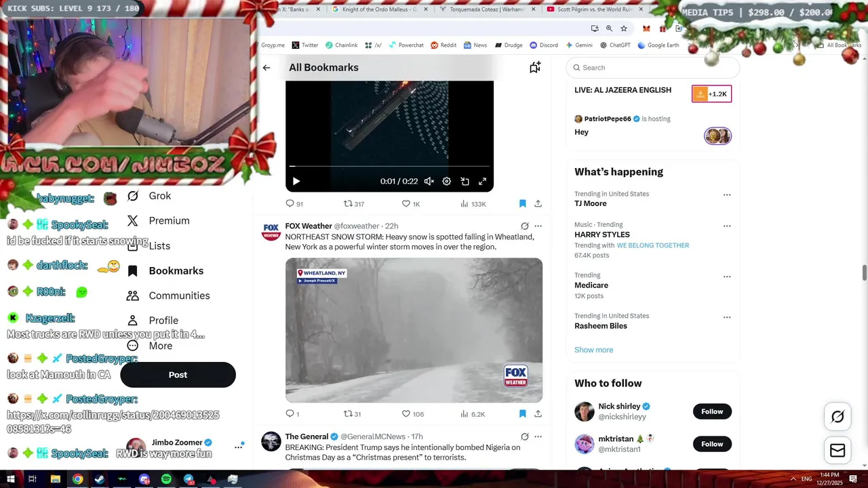Focus the Search field

pos(653,68)
